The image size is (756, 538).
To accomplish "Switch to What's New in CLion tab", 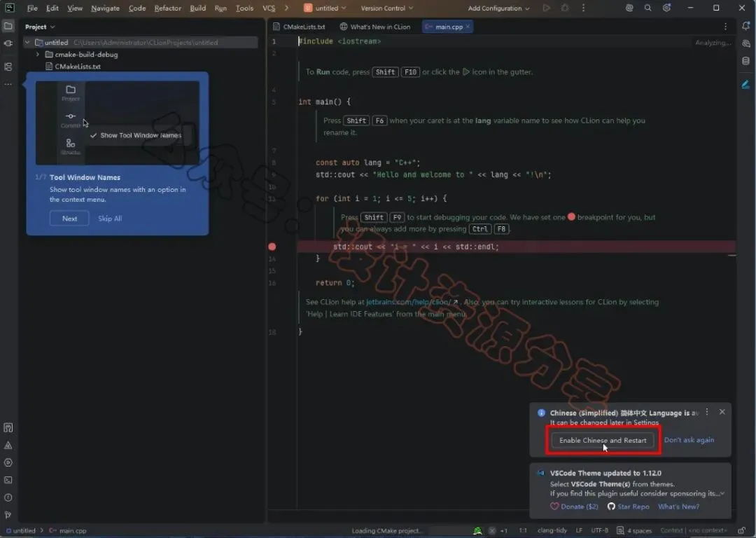I will (x=375, y=27).
